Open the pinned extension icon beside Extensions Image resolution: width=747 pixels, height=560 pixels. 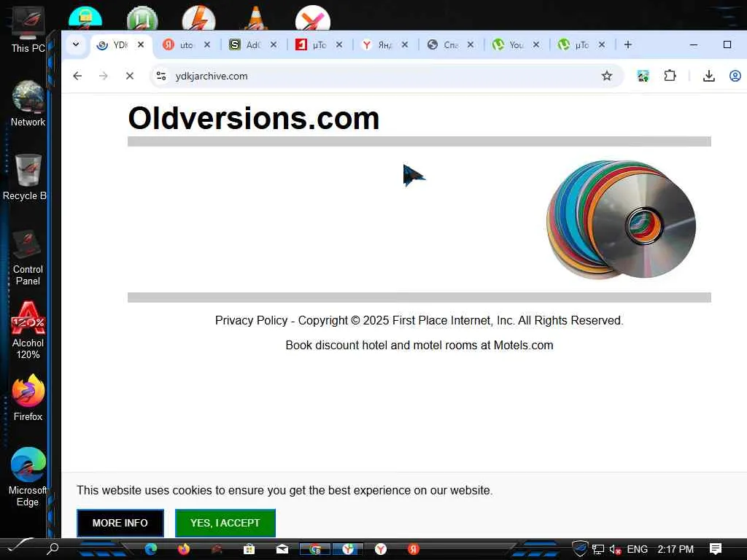coord(643,76)
